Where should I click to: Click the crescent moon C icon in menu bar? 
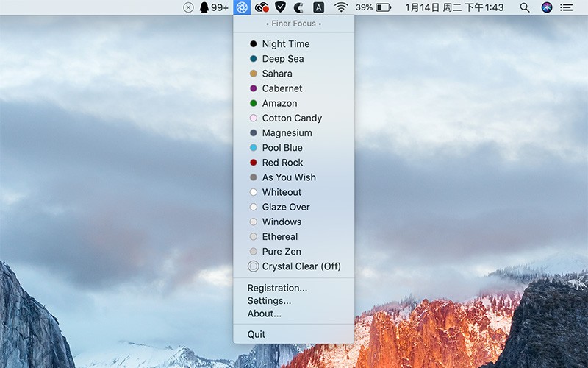298,7
